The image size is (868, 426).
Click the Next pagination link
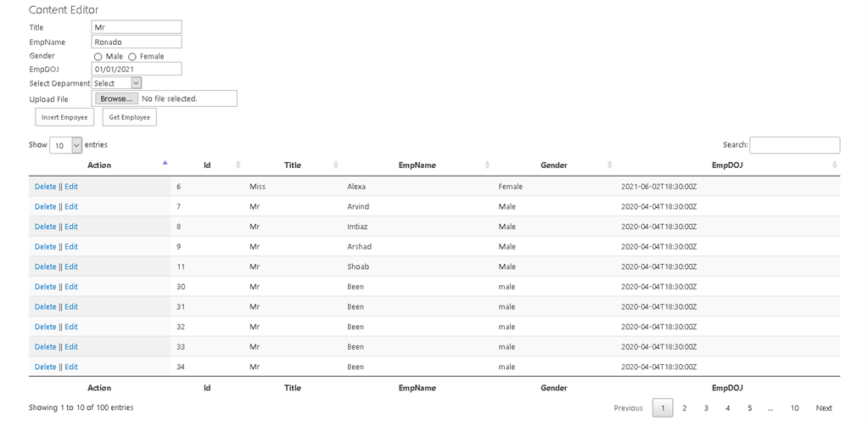(x=824, y=407)
